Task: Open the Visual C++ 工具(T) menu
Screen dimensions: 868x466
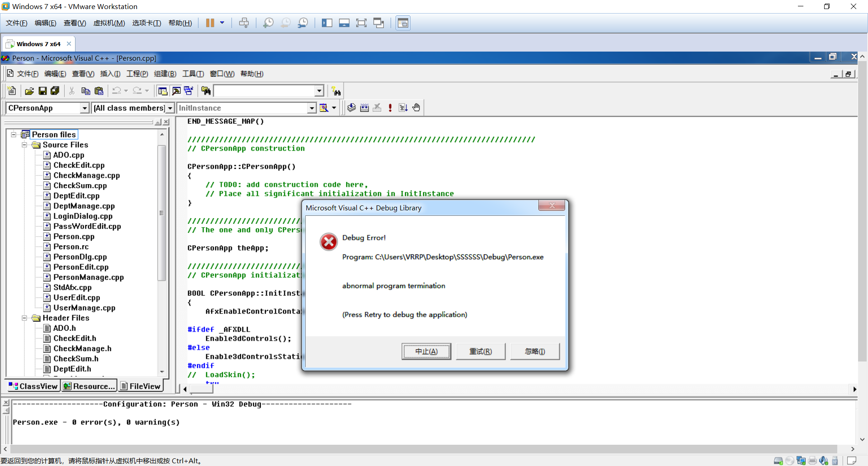Action: pyautogui.click(x=193, y=74)
